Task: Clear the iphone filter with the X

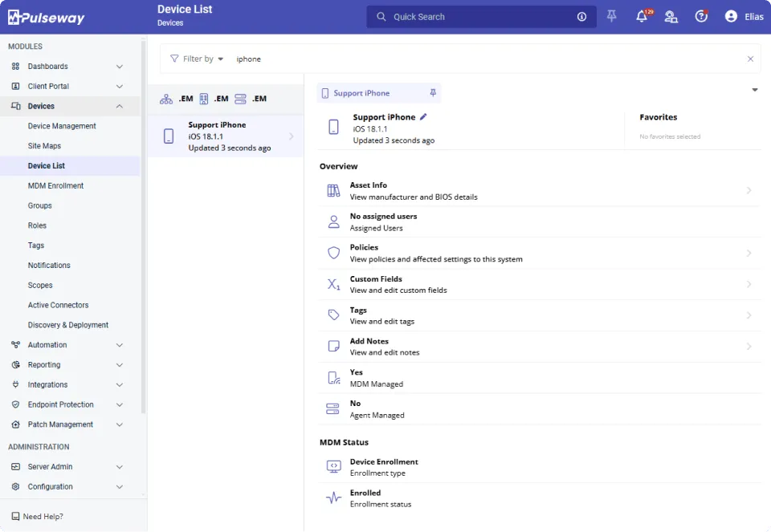Action: click(x=750, y=59)
